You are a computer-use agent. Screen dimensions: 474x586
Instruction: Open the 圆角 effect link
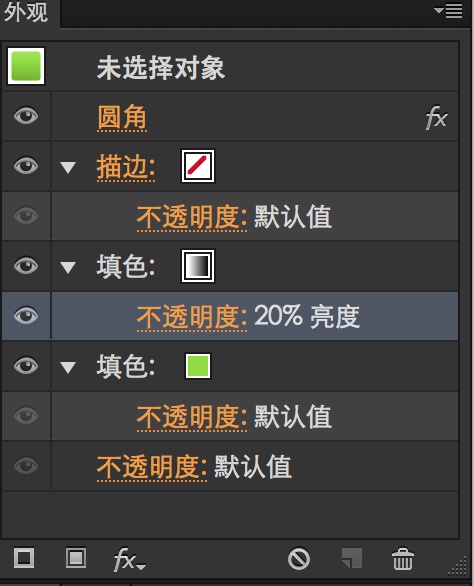[x=122, y=118]
